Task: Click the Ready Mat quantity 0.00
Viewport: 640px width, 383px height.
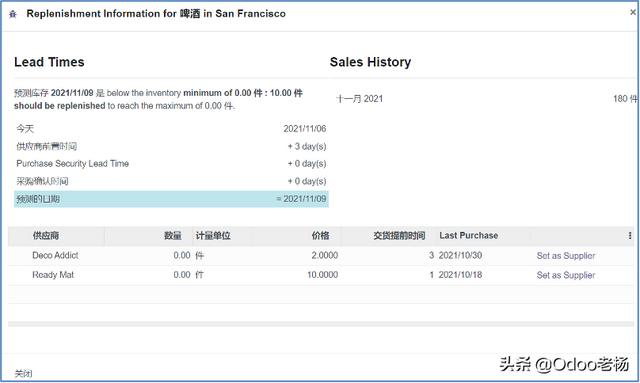Action: tap(182, 275)
